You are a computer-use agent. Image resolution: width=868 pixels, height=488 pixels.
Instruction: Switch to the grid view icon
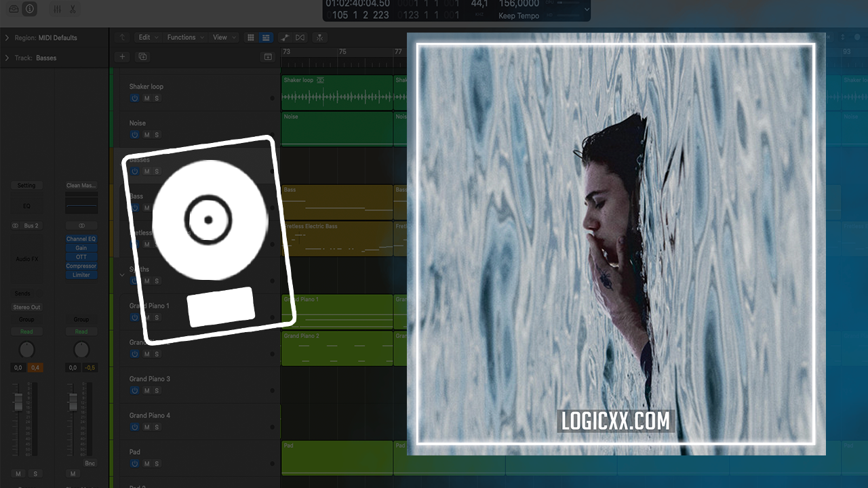tap(250, 37)
